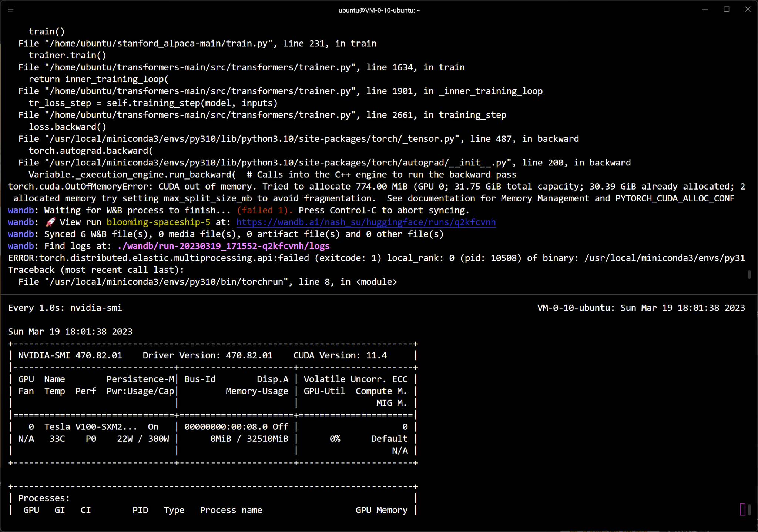
Task: Click the rocket emoji in wandb output
Action: (50, 222)
